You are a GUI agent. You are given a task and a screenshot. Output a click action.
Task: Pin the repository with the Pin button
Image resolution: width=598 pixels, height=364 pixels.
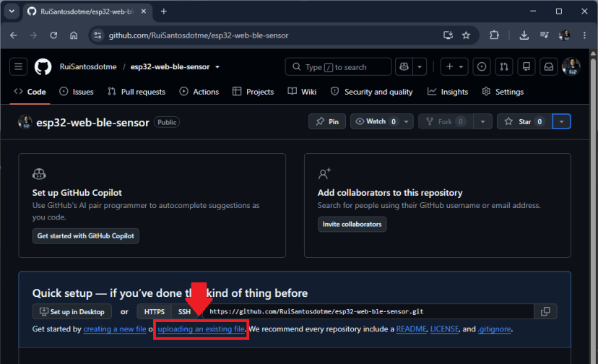point(327,122)
